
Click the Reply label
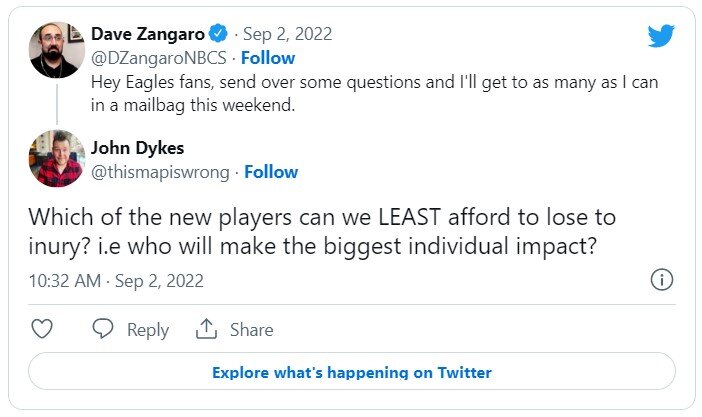tap(147, 330)
